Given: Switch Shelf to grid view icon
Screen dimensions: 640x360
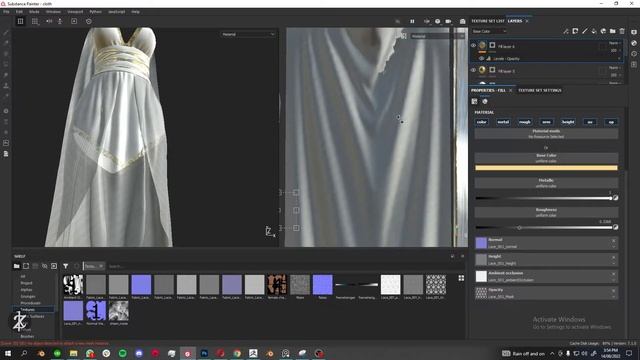Looking at the screenshot, I should click(x=461, y=278).
